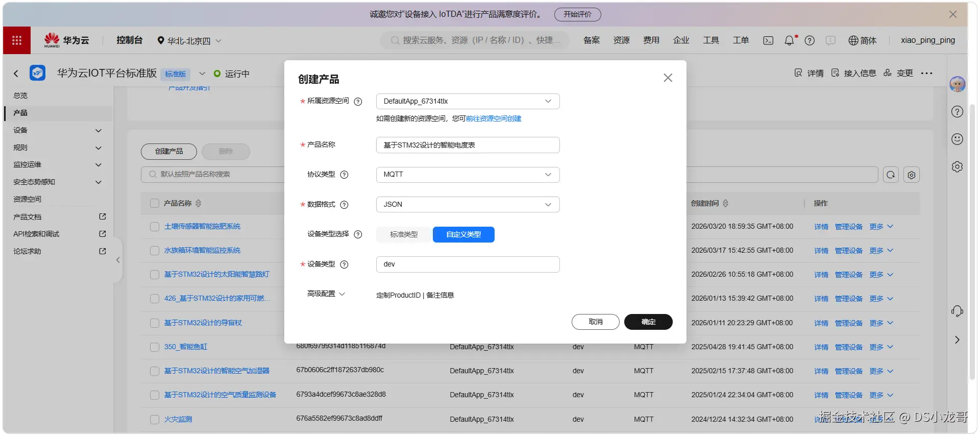The width and height of the screenshot is (980, 436).
Task: Click the 取消 button
Action: click(x=596, y=322)
